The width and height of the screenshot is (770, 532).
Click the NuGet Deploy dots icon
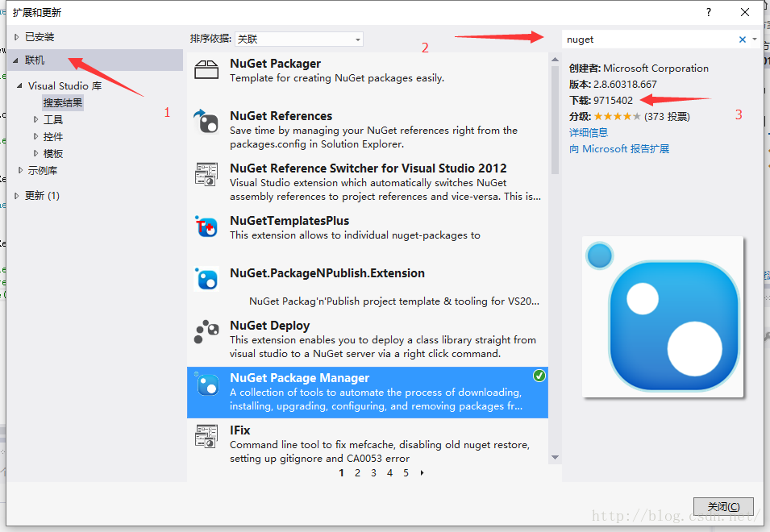[x=206, y=332]
